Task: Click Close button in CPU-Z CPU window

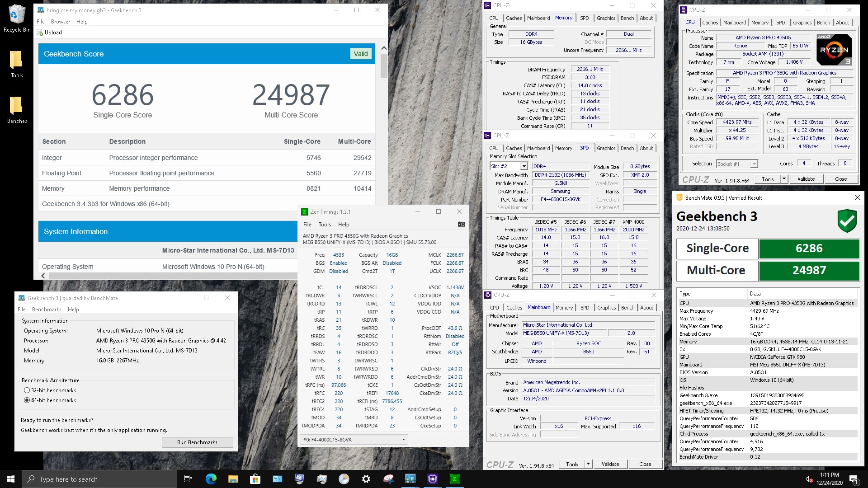Action: tap(841, 179)
